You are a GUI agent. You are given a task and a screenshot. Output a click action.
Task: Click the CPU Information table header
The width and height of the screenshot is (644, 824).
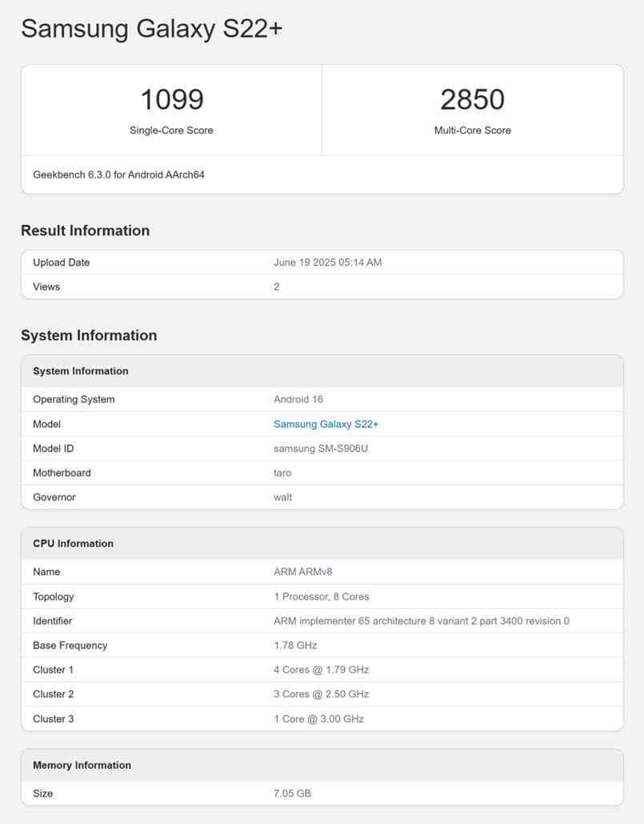pyautogui.click(x=73, y=543)
